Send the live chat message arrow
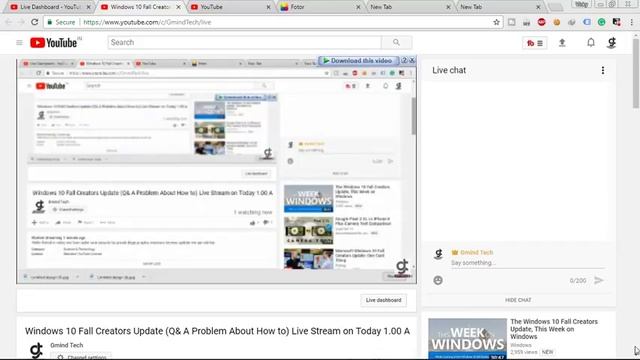 click(x=598, y=280)
